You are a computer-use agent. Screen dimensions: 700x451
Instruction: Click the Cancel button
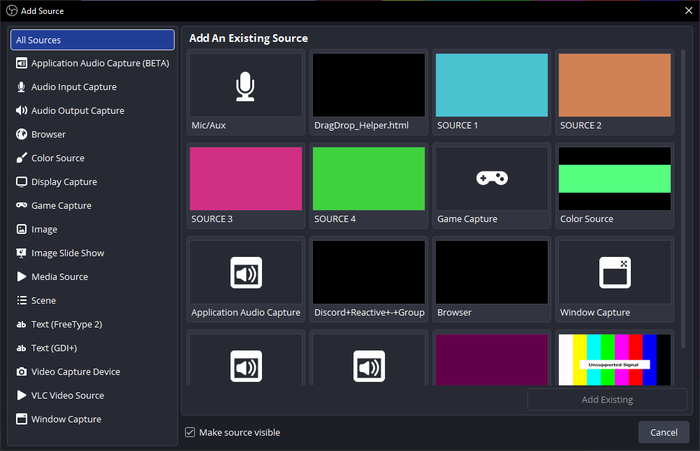[663, 432]
